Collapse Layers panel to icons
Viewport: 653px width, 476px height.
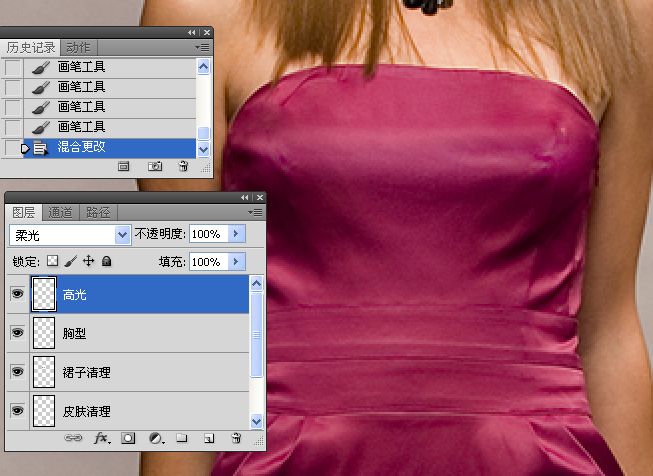(x=244, y=197)
